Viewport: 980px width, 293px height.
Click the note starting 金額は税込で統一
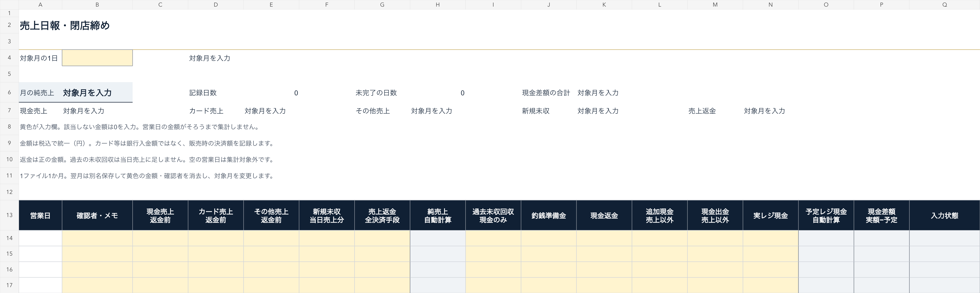[x=148, y=143]
